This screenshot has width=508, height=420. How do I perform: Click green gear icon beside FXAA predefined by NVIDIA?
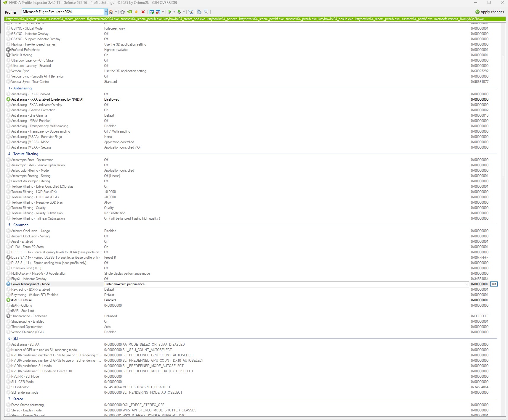(x=8, y=99)
